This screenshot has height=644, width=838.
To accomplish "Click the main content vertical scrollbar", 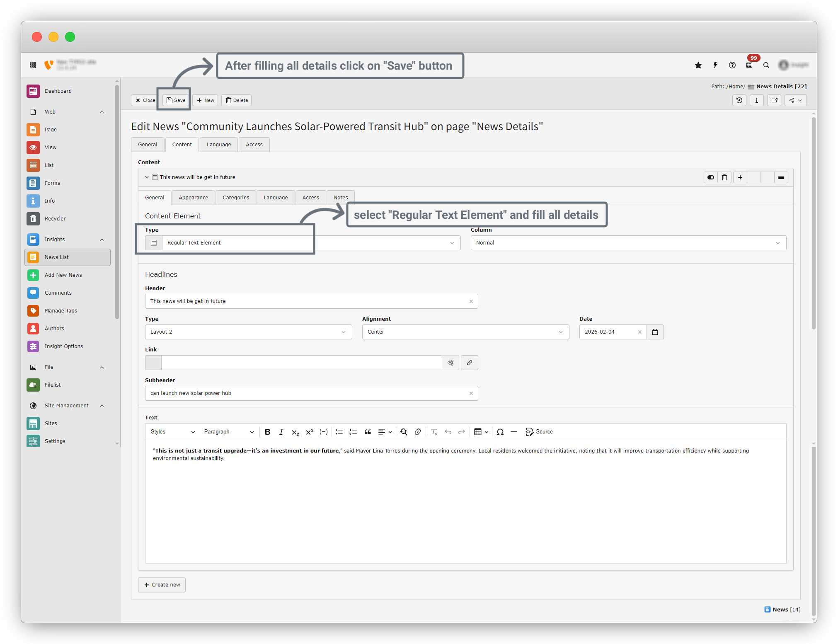I will [x=814, y=224].
